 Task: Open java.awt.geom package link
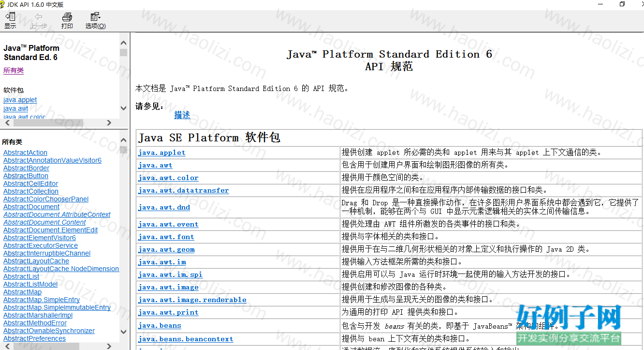point(166,249)
